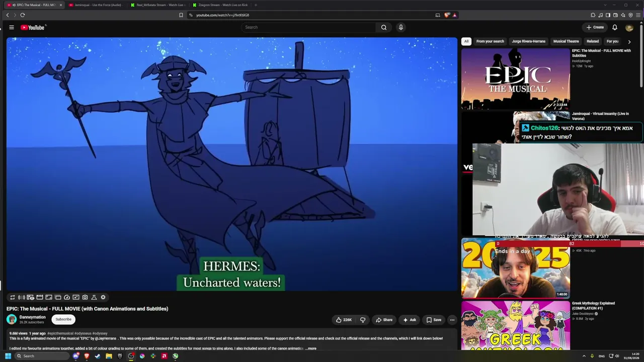Open a new browser tab
The height and width of the screenshot is (362, 644).
256,5
